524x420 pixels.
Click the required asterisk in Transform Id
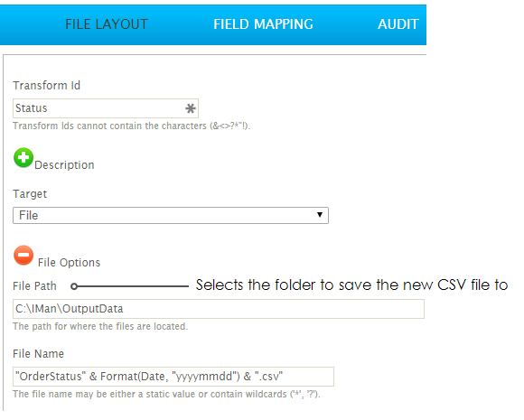pos(190,108)
